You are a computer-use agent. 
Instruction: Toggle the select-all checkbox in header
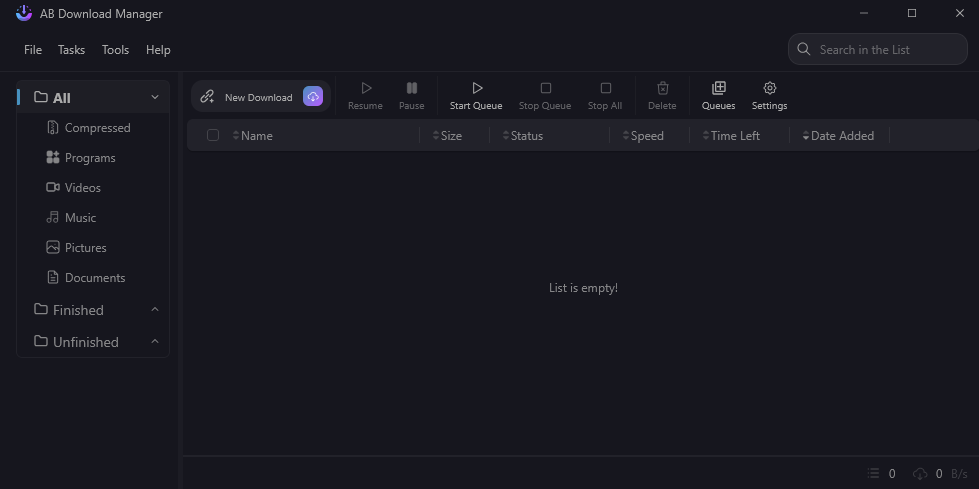coord(213,136)
